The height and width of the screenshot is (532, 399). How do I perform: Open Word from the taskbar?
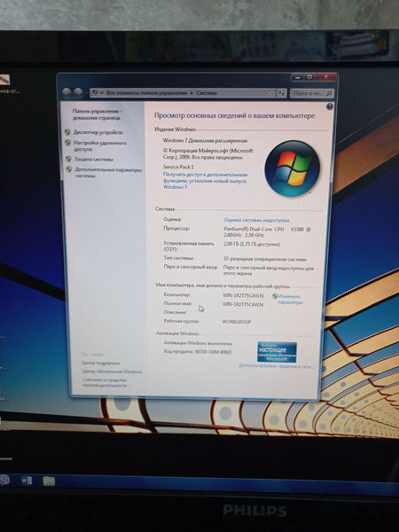tap(27, 481)
